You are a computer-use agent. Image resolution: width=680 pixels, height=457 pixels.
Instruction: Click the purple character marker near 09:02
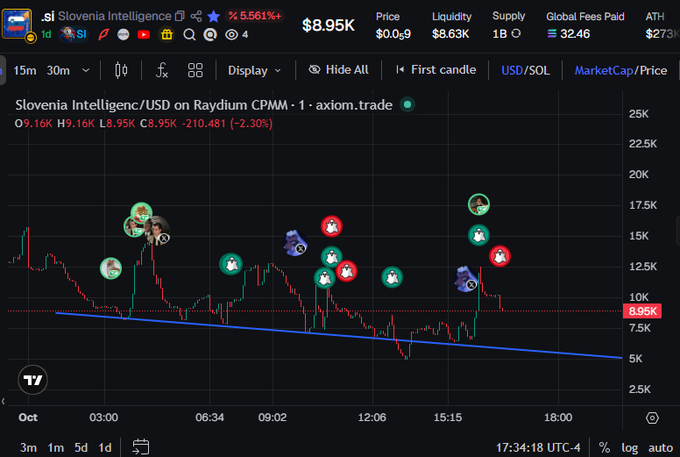(295, 243)
